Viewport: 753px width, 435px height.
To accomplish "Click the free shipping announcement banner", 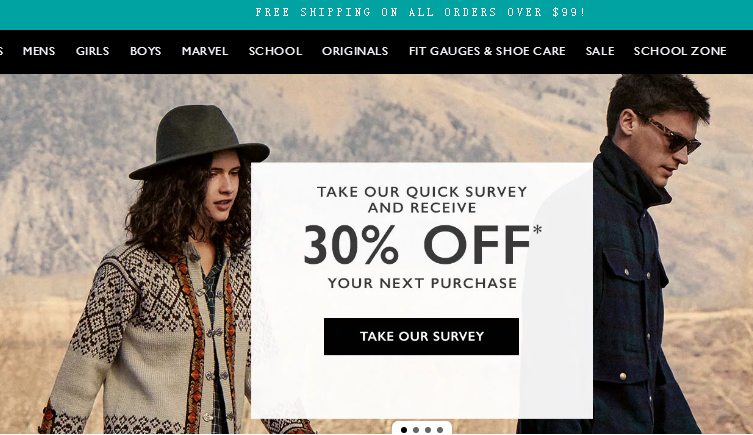I will [421, 12].
